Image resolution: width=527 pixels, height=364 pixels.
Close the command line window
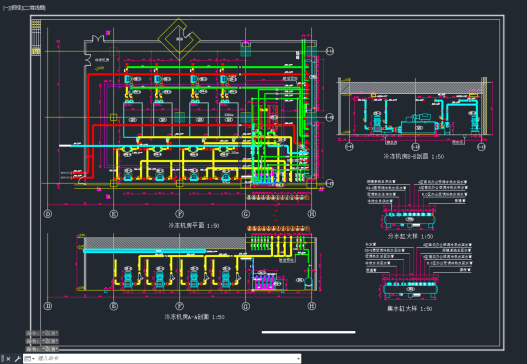pos(9,359)
